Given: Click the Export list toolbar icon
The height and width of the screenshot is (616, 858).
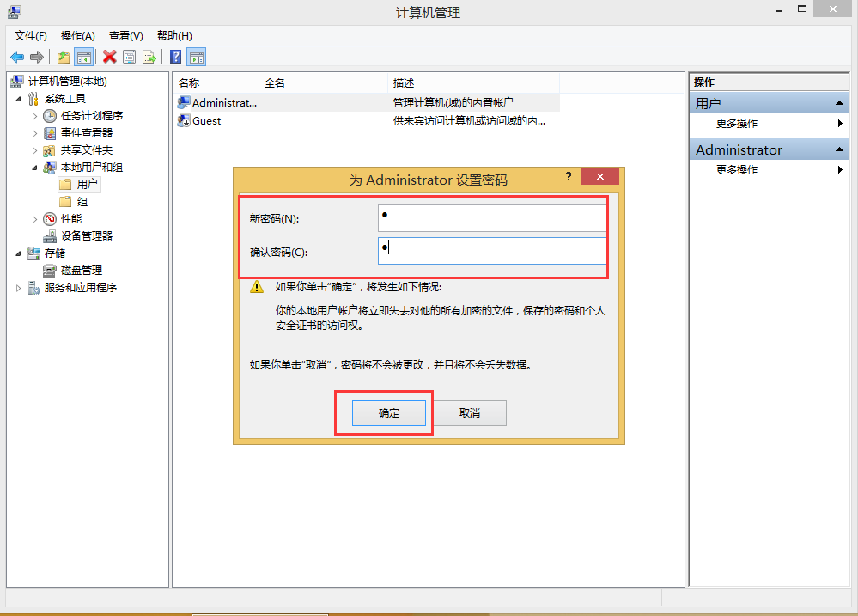Looking at the screenshot, I should [149, 57].
